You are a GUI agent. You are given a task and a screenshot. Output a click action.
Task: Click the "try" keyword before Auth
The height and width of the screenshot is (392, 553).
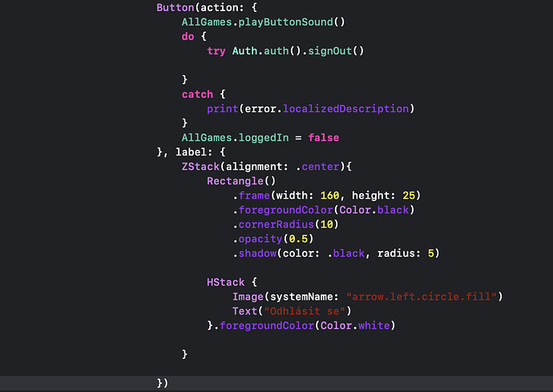point(216,51)
